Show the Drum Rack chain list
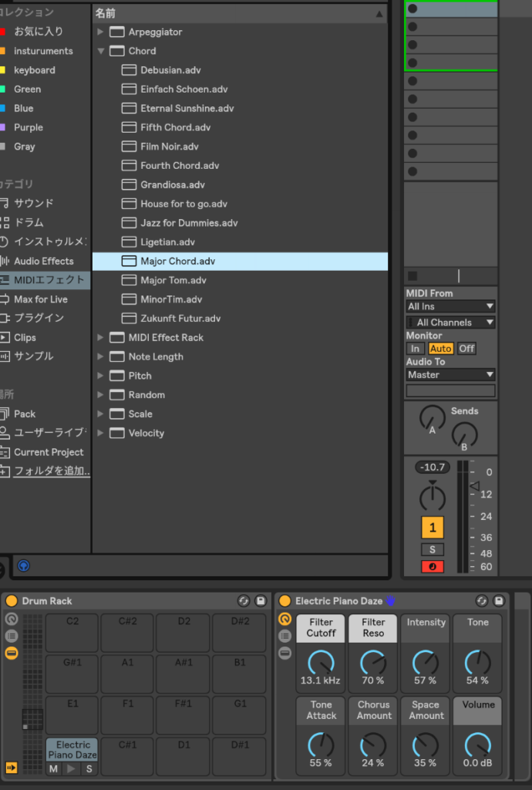Image resolution: width=532 pixels, height=790 pixels. click(x=12, y=636)
